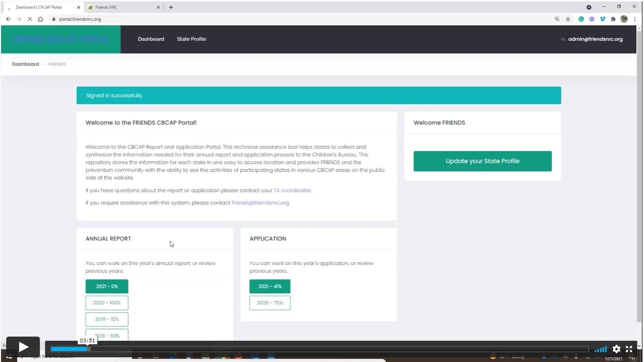This screenshot has width=644, height=362.
Task: Open the purple sunburst extension icon
Action: click(x=592, y=19)
